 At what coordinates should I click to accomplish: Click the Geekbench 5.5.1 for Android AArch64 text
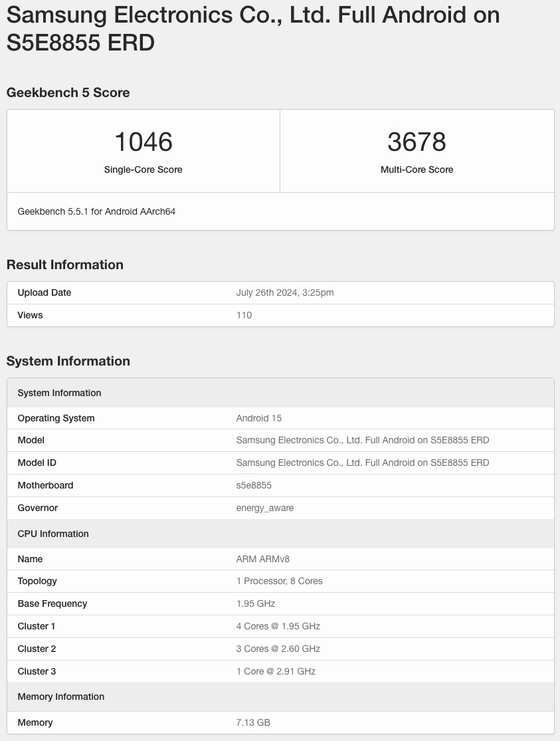tap(96, 211)
